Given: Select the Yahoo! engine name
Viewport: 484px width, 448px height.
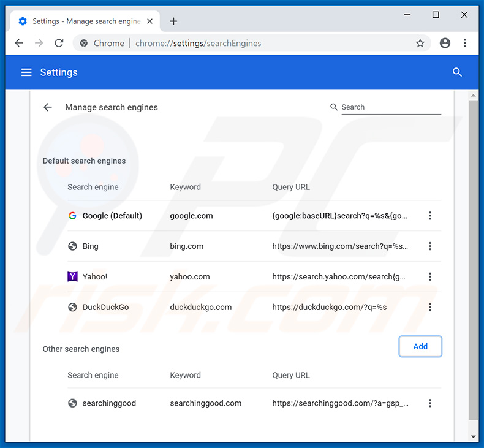Looking at the screenshot, I should click(95, 276).
